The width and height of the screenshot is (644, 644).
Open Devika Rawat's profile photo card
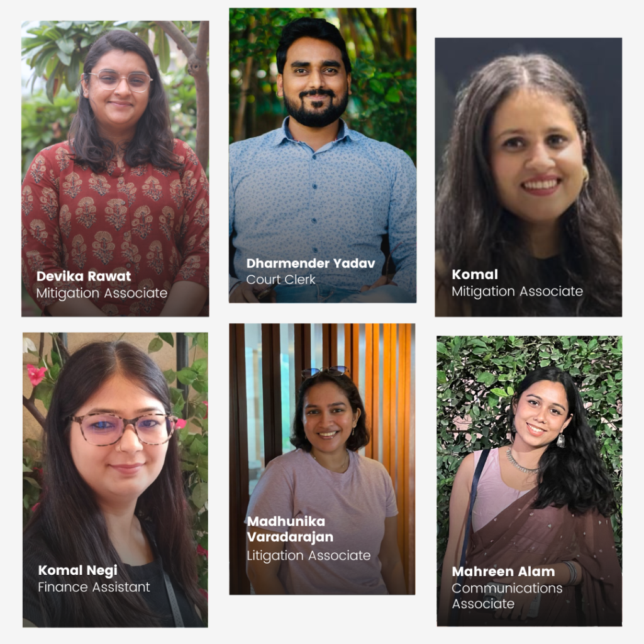pyautogui.click(x=115, y=169)
